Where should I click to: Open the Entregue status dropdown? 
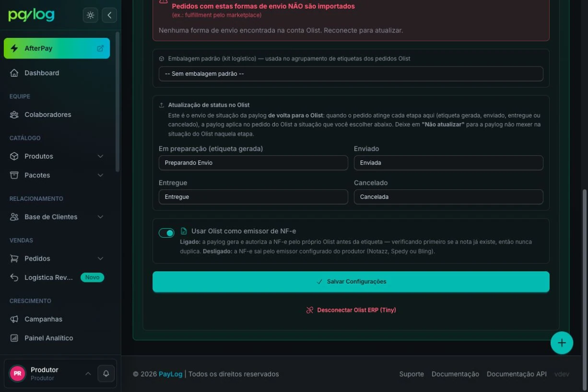click(253, 197)
